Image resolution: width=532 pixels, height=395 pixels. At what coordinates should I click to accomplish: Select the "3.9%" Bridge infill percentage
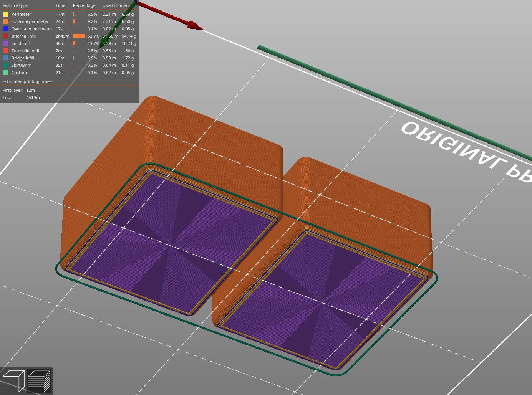pyautogui.click(x=92, y=58)
